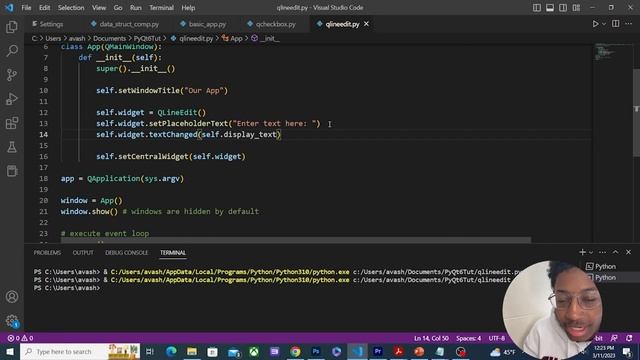Open Google Chrome from the taskbar

[295, 351]
